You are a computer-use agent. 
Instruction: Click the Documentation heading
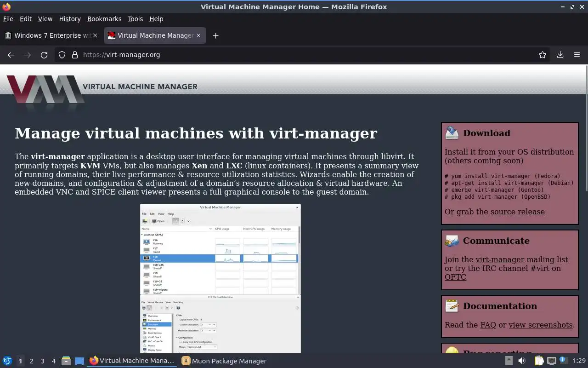(500, 306)
